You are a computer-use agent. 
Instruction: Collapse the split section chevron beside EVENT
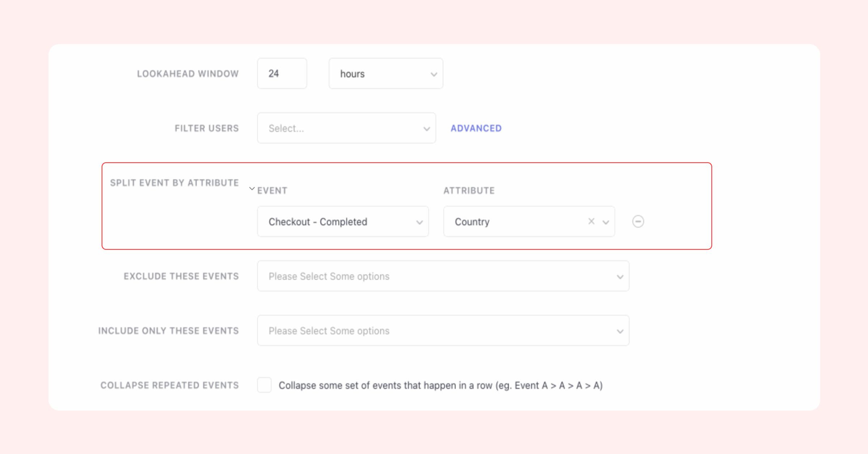(252, 189)
